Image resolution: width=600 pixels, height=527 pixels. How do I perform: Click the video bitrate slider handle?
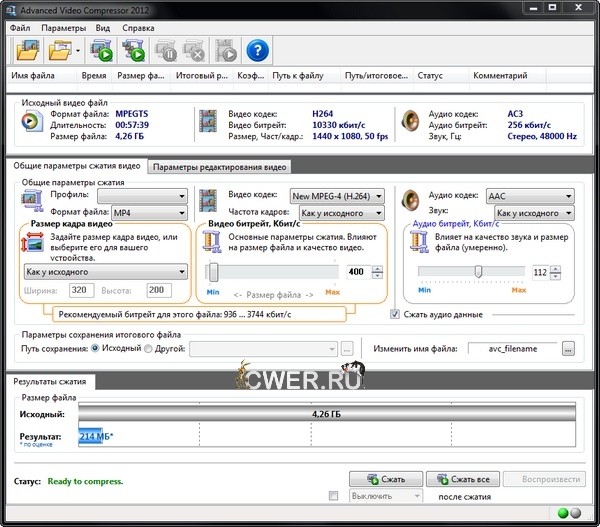(x=212, y=271)
